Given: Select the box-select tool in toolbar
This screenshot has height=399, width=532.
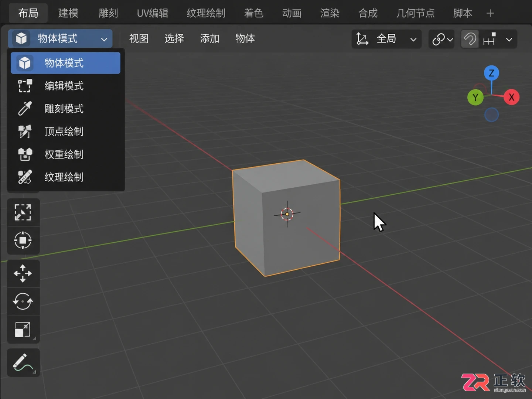Looking at the screenshot, I should pyautogui.click(x=23, y=212).
